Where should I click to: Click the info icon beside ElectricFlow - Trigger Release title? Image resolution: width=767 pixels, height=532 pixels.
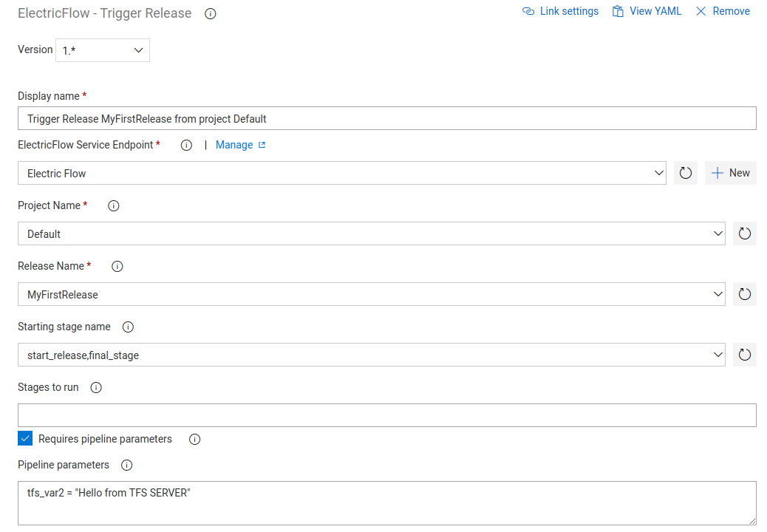(x=211, y=14)
